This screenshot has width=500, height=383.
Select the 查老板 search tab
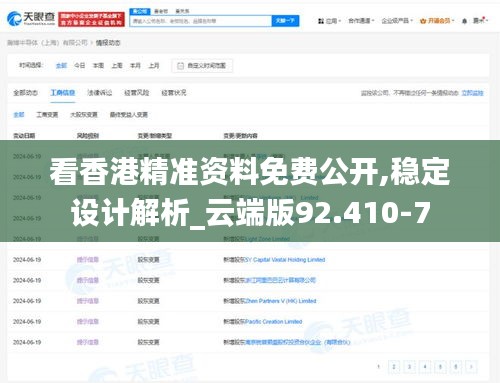click(x=161, y=11)
